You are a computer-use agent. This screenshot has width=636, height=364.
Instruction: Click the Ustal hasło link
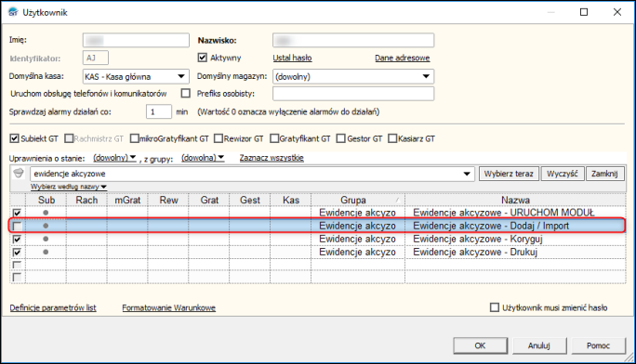pos(292,58)
